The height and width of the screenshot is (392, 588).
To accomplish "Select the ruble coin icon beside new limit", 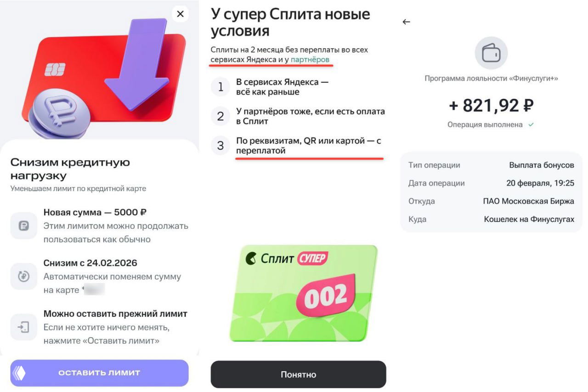I will coord(23,225).
